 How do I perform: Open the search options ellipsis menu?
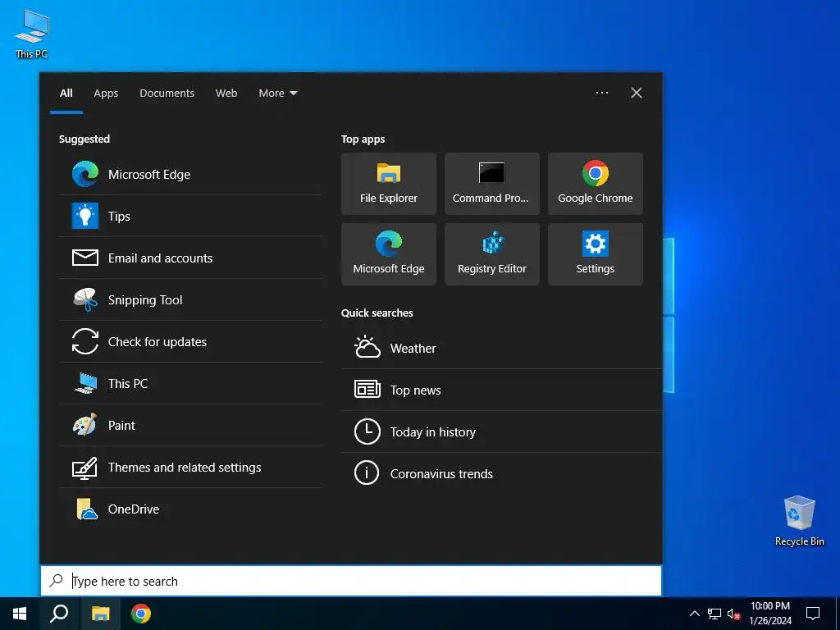tap(602, 93)
